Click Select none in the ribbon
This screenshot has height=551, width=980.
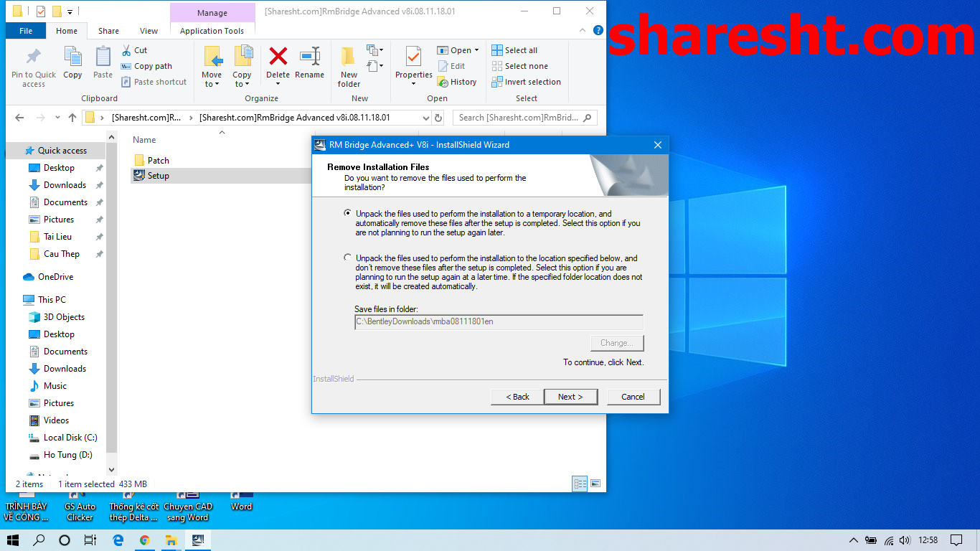[520, 66]
